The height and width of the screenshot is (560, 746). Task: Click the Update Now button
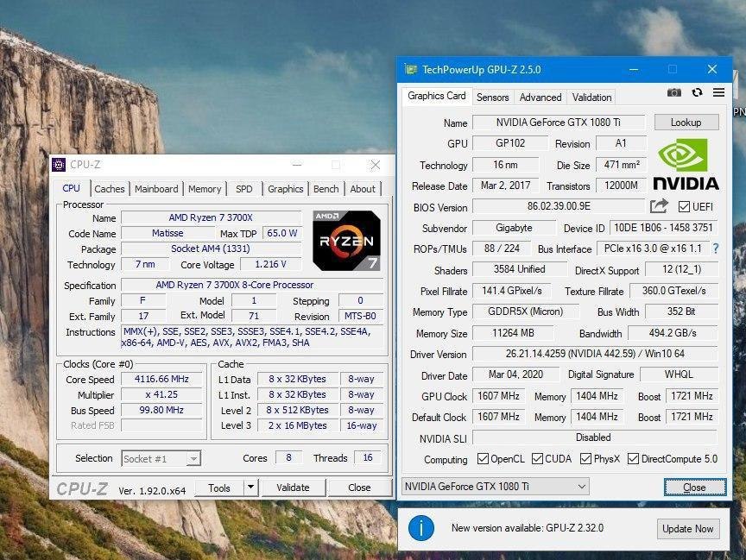coord(688,529)
